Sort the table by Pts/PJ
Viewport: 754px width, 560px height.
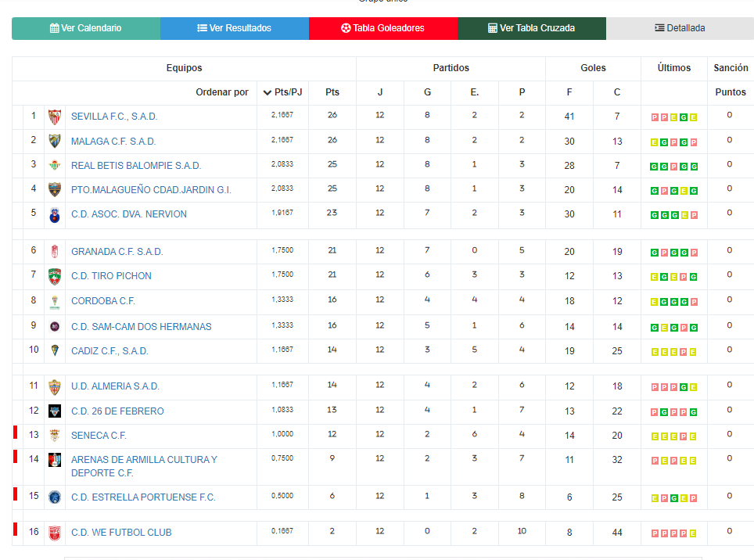(283, 92)
